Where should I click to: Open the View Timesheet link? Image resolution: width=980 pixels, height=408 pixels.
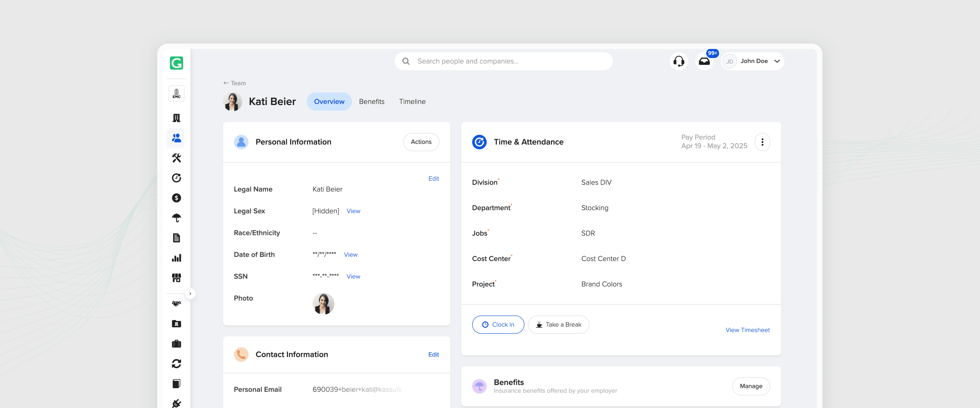click(x=747, y=330)
